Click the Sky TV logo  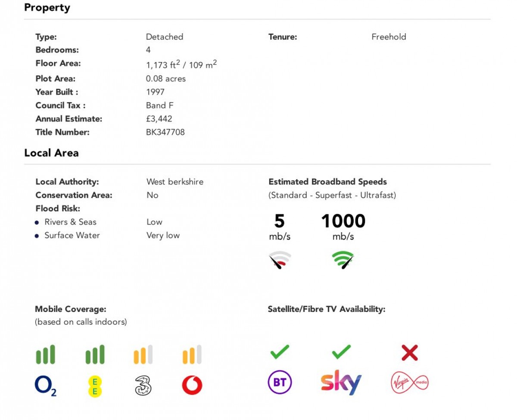341,383
